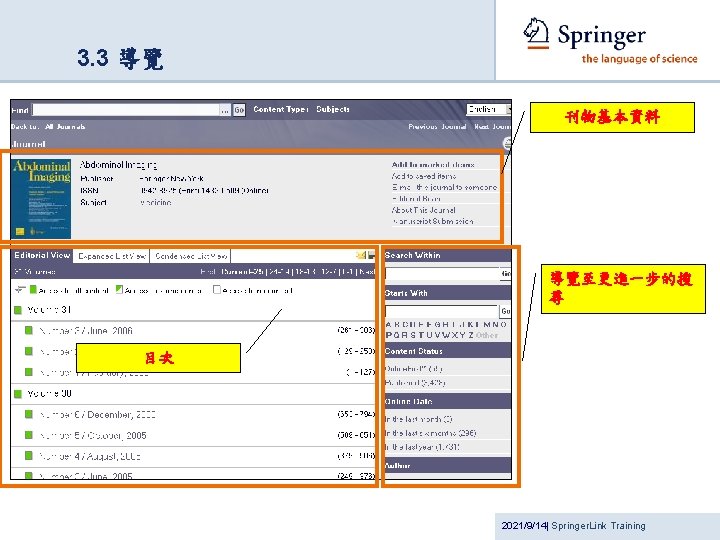This screenshot has width=720, height=540.
Task: Toggle the empty access-to-no-content checkbox
Action: [x=217, y=289]
